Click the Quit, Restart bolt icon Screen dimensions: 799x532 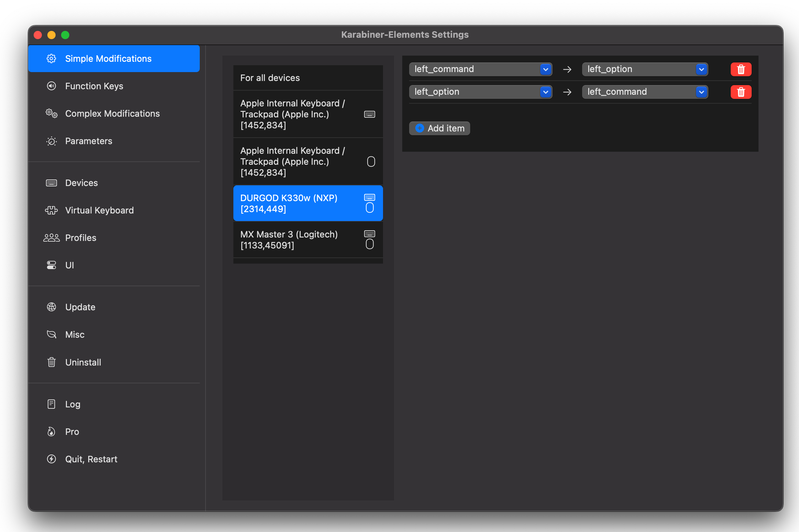pos(51,459)
